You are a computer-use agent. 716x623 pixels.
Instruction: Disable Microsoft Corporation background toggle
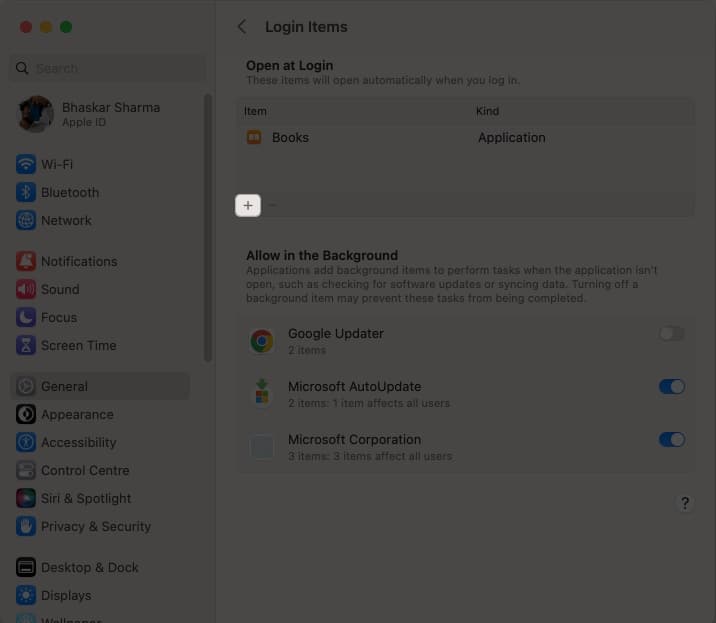point(672,440)
